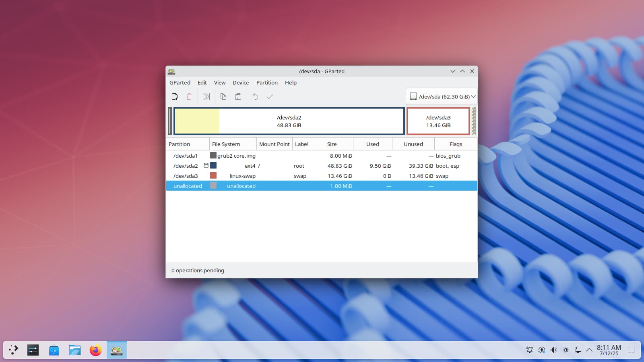Click the Apply all operations checkmark
The height and width of the screenshot is (362, 644).
click(x=270, y=97)
